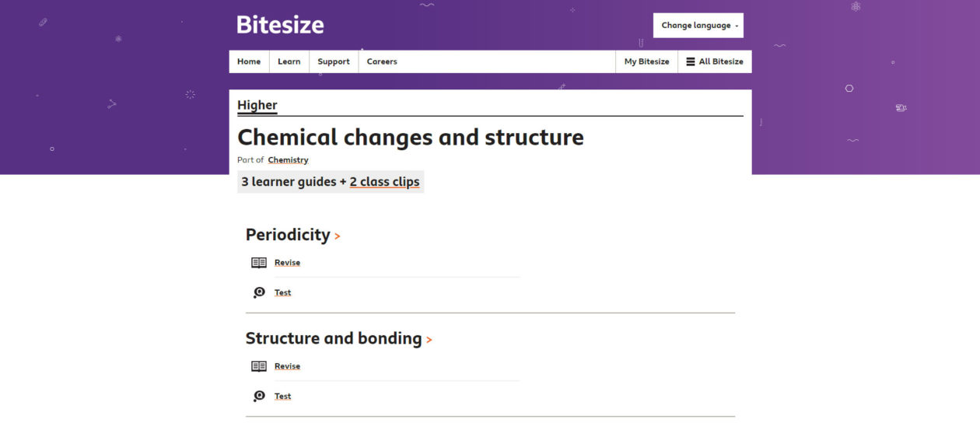
Task: Click the Higher level link
Action: [257, 105]
